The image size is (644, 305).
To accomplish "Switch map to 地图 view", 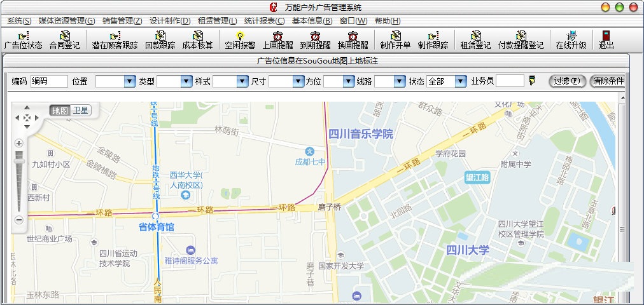I will pyautogui.click(x=60, y=111).
